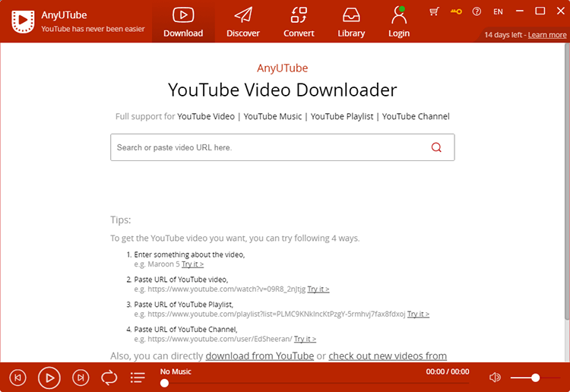
Task: Switch to the Discover tab
Action: point(243,23)
